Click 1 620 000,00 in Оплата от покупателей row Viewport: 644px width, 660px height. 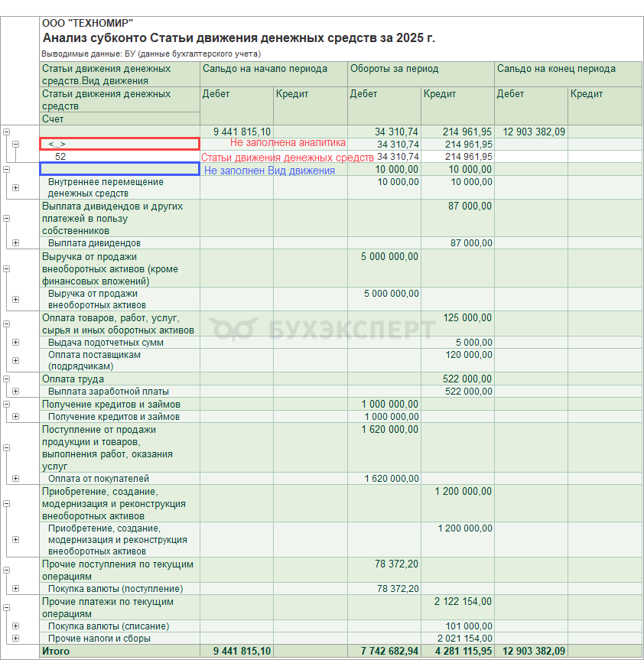click(392, 478)
